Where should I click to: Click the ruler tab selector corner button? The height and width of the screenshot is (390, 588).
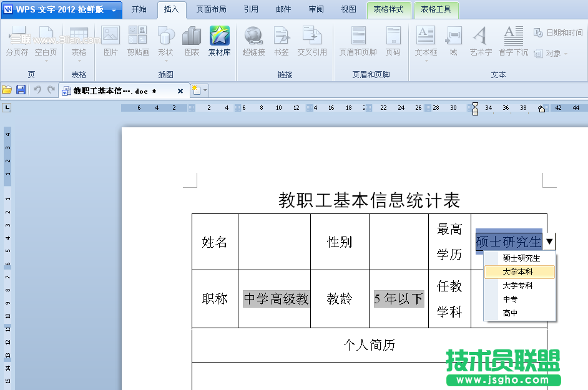[x=7, y=108]
